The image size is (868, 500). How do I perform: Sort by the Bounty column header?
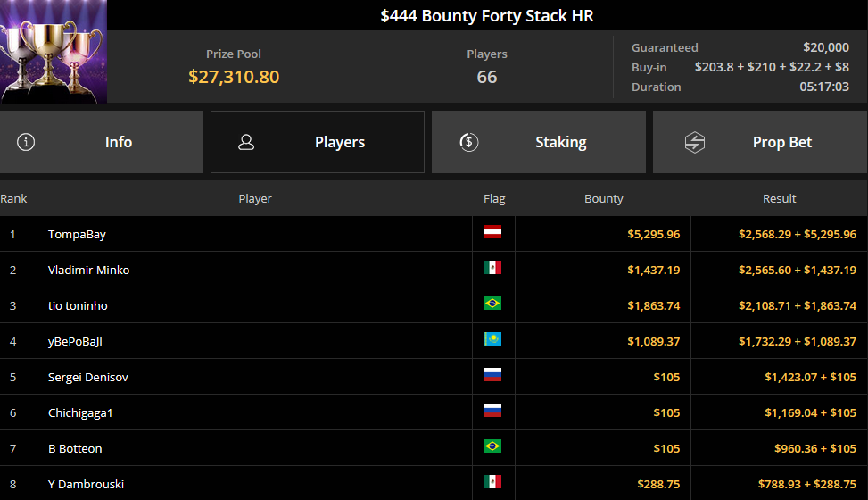603,198
